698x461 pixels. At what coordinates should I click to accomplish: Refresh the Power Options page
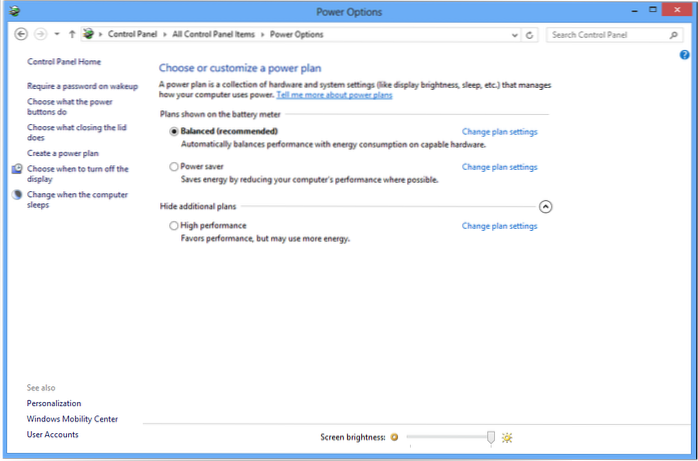coord(529,35)
